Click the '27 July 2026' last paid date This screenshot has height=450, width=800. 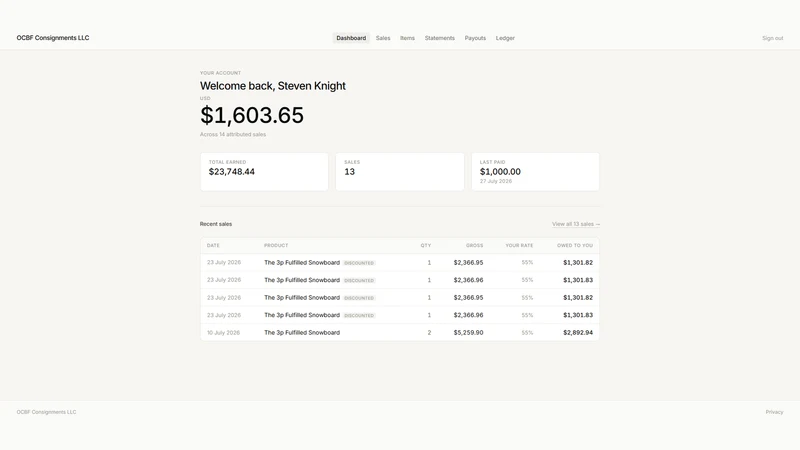(x=495, y=181)
